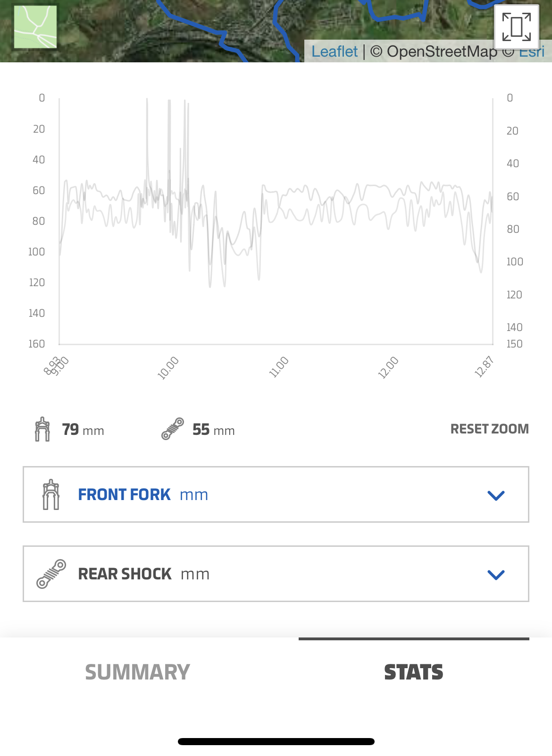Switch to the Summary tab
552x756 pixels.
click(137, 672)
